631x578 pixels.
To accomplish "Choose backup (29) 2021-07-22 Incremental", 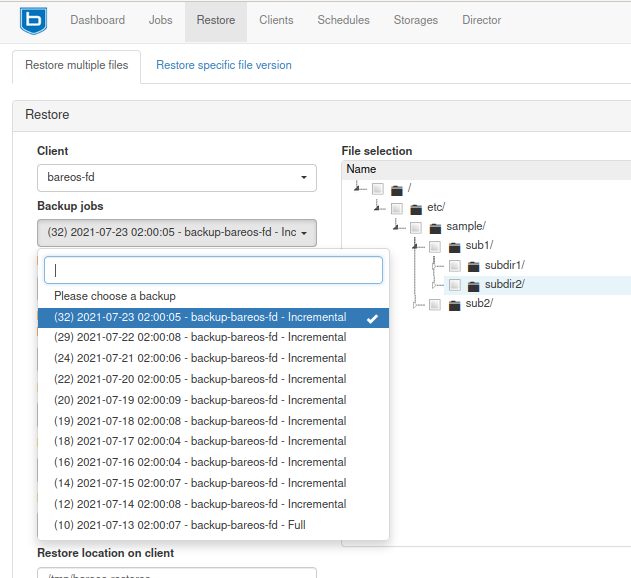I will pos(200,337).
